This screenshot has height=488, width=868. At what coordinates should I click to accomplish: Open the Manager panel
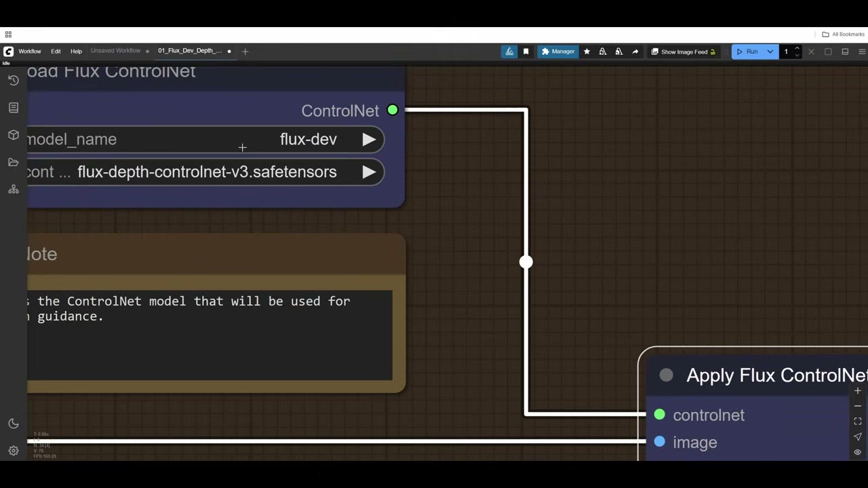point(557,52)
